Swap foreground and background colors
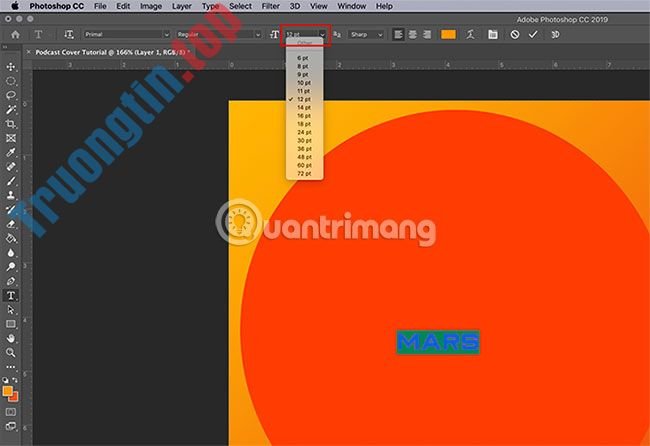 tap(15, 380)
